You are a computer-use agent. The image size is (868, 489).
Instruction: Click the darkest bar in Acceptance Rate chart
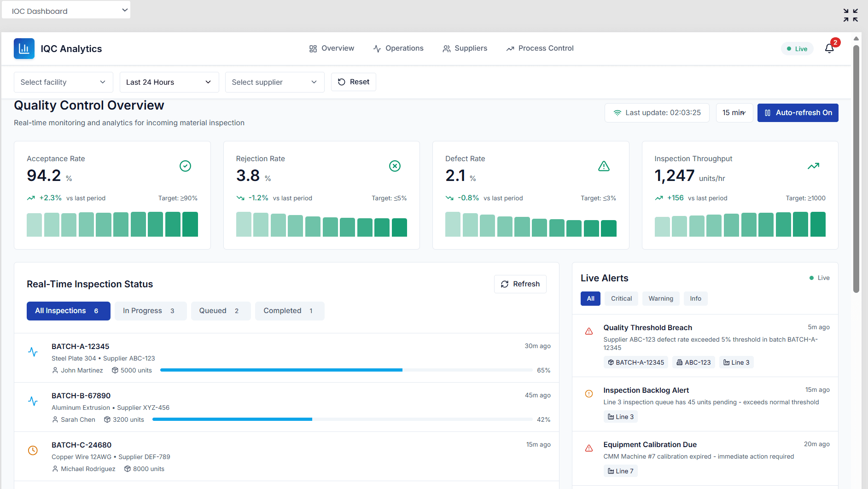[x=190, y=224]
